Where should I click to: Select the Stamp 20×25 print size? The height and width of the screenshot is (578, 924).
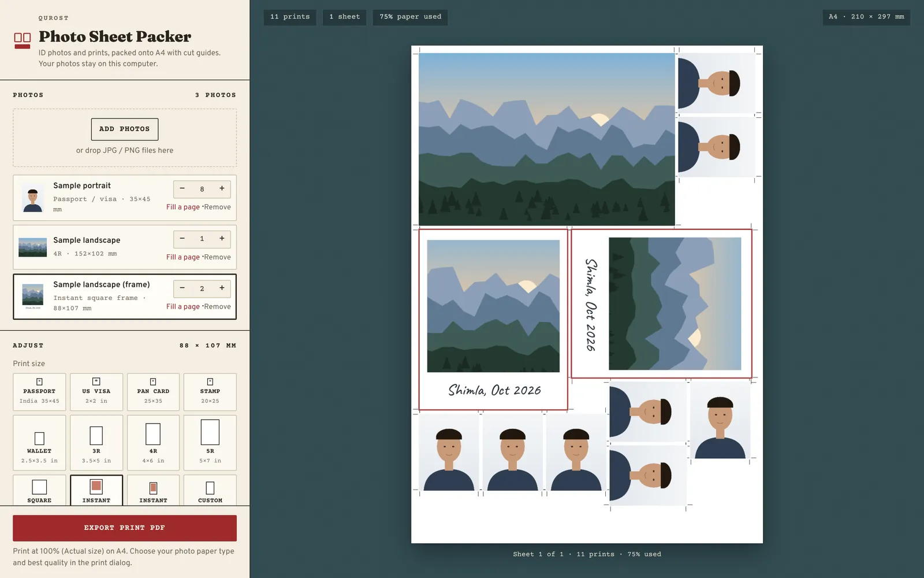tap(210, 392)
